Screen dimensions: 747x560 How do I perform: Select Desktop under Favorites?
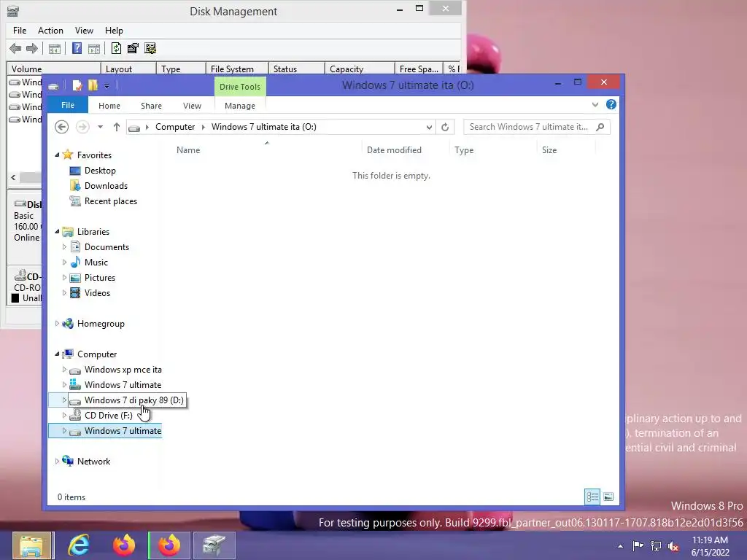point(99,171)
